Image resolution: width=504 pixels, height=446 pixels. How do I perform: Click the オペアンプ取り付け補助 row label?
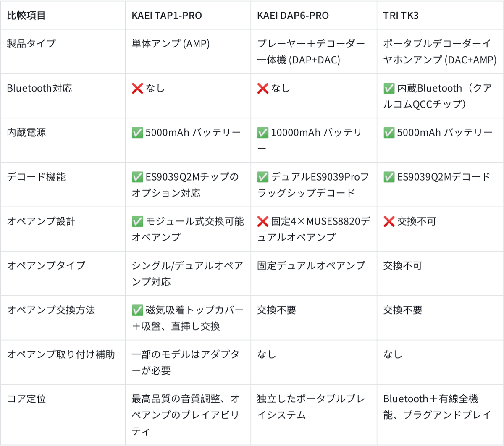60,354
